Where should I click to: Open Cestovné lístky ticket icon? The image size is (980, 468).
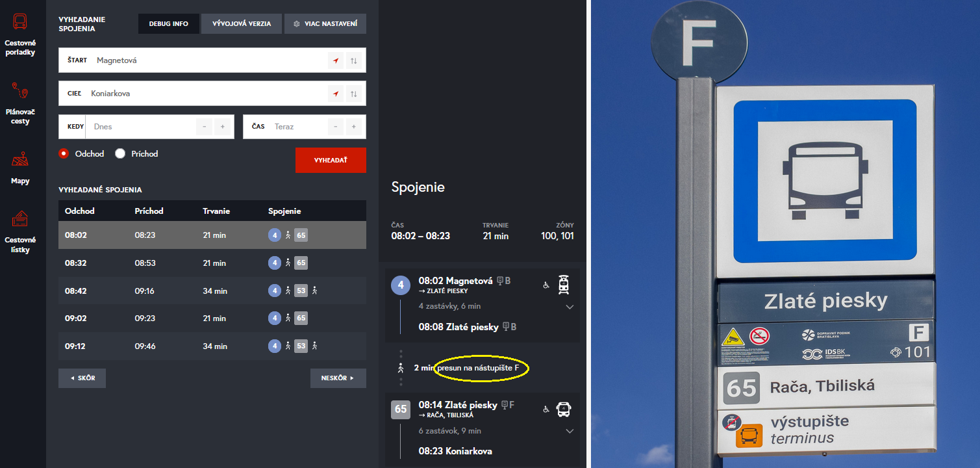click(20, 219)
